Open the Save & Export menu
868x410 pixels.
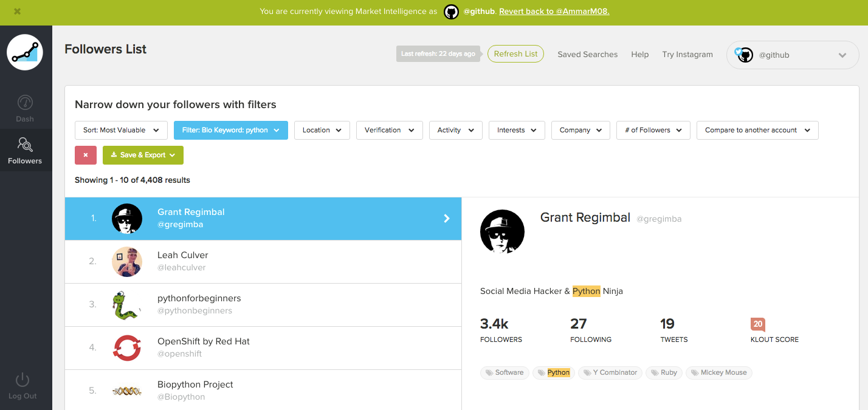pos(143,155)
